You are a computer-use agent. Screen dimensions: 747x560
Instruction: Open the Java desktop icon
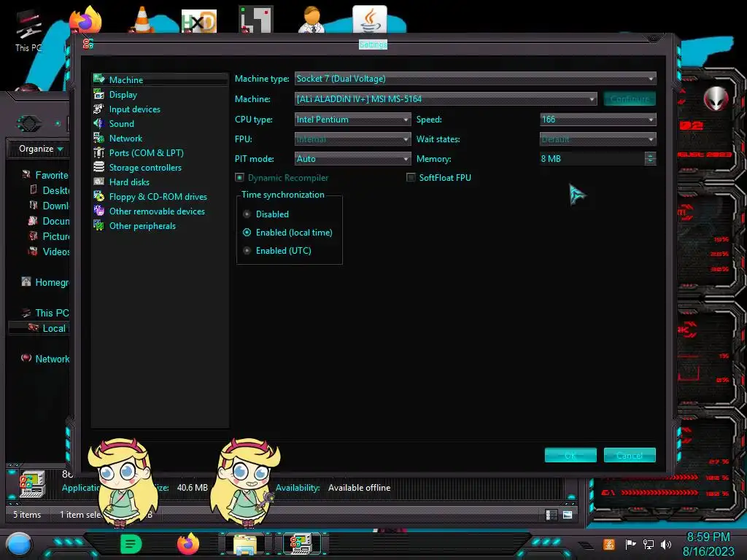click(x=370, y=20)
